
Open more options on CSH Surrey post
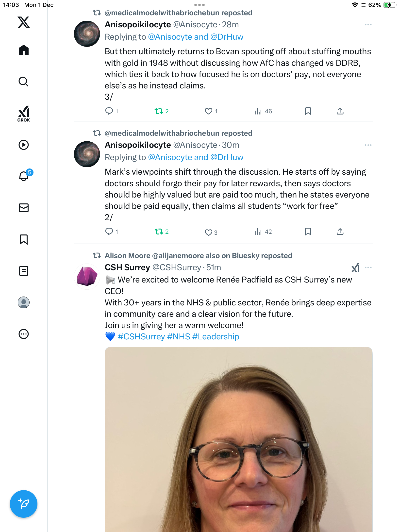click(x=368, y=267)
